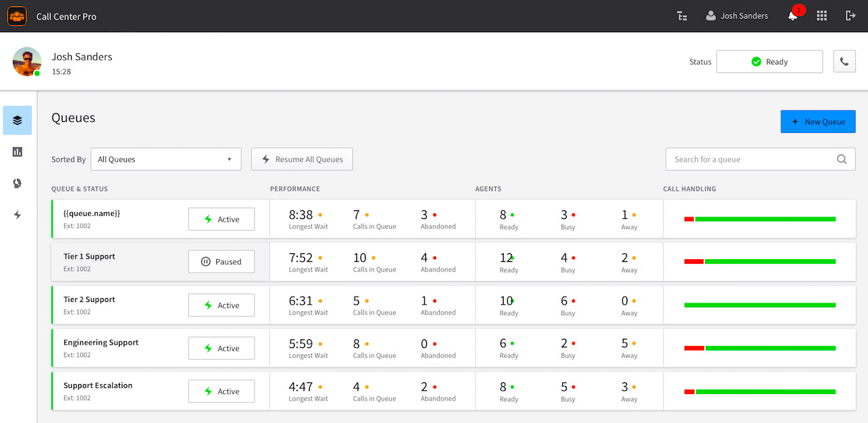Create a New Queue
The height and width of the screenshot is (423, 868).
(818, 122)
